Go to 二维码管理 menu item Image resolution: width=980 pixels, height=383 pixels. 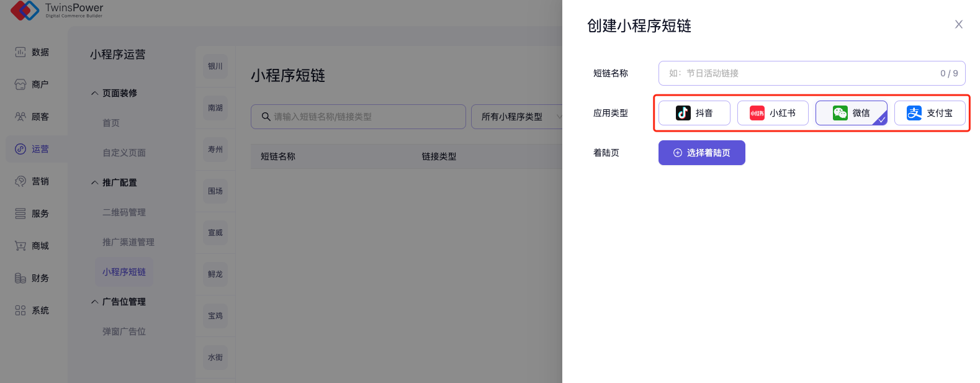pyautogui.click(x=124, y=212)
